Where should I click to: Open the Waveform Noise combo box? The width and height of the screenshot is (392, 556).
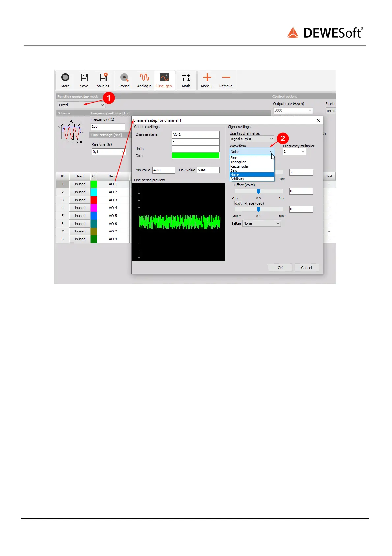coord(252,152)
